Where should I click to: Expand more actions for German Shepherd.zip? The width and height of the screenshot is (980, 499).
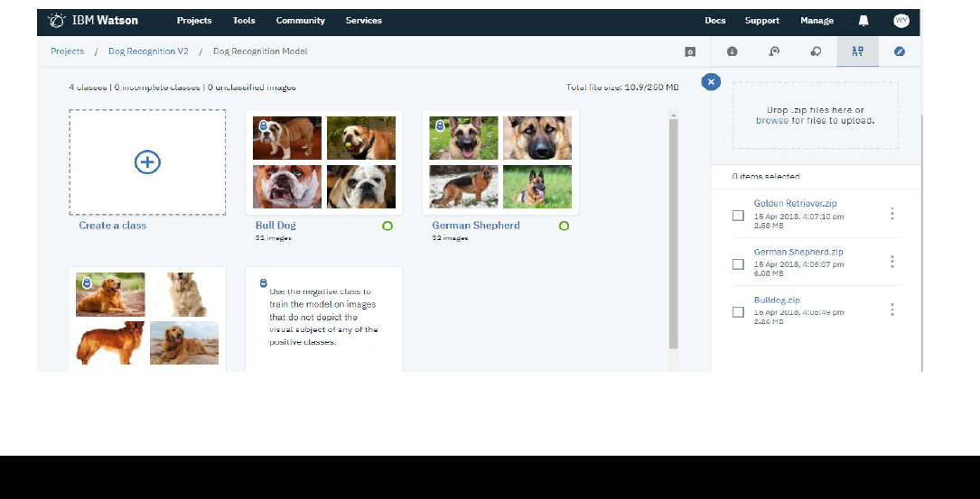point(891,262)
